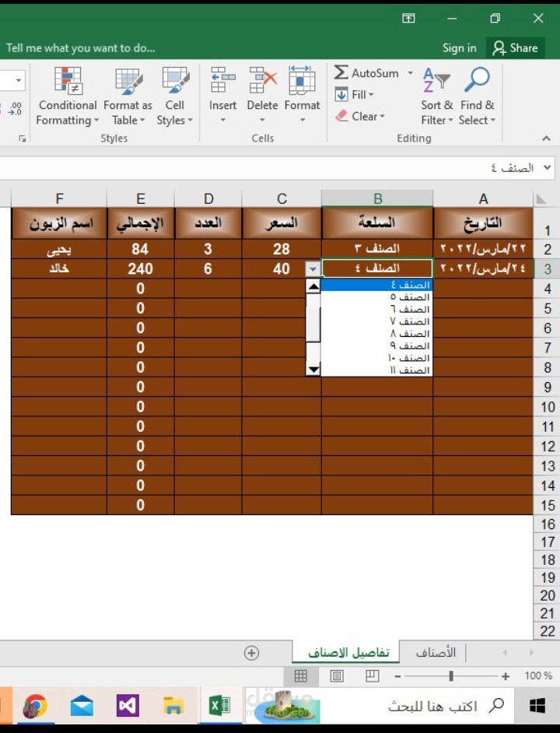560x733 pixels.
Task: Click the AutoSum sigma button
Action: (341, 72)
